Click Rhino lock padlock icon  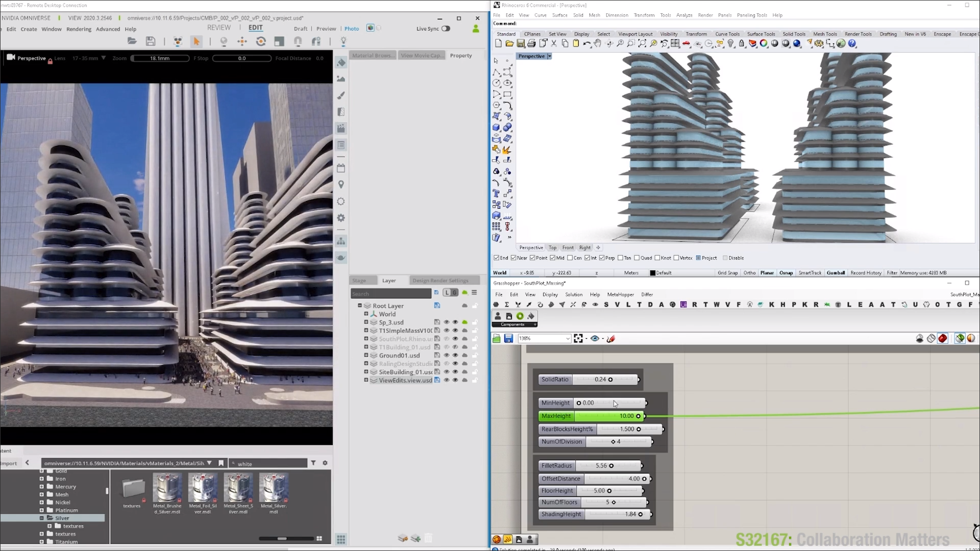coord(742,44)
